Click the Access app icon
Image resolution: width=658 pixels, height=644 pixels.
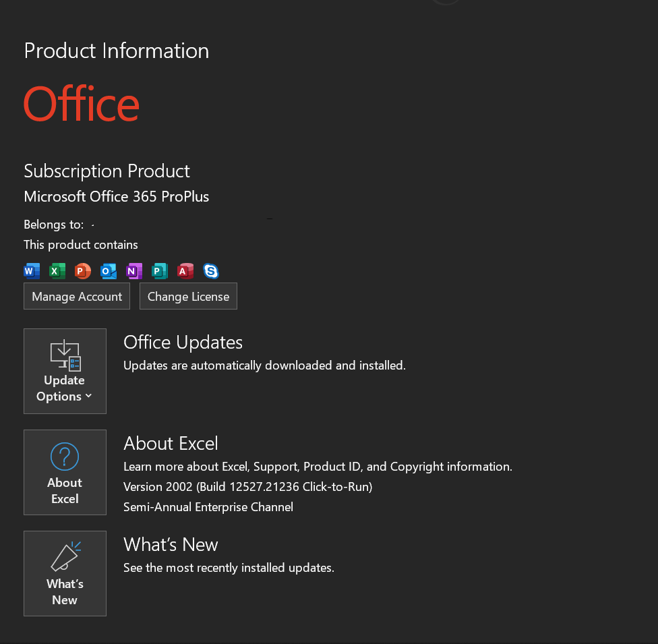pyautogui.click(x=185, y=271)
